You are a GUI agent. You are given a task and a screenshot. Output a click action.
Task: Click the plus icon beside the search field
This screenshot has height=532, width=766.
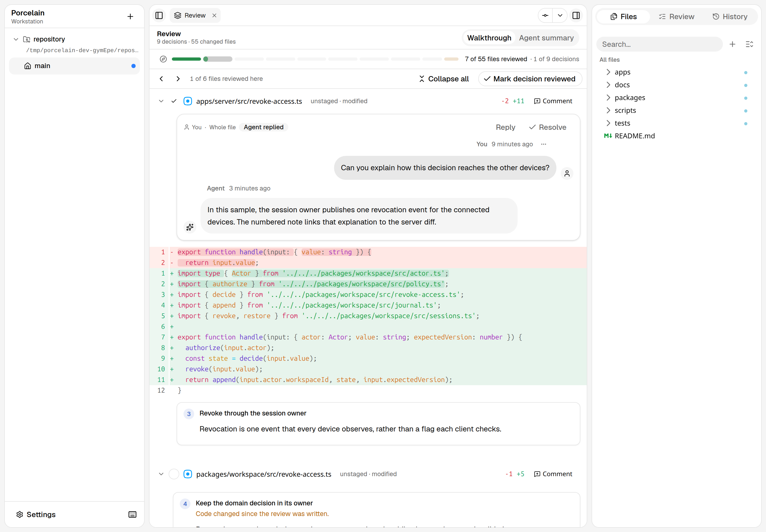tap(732, 44)
